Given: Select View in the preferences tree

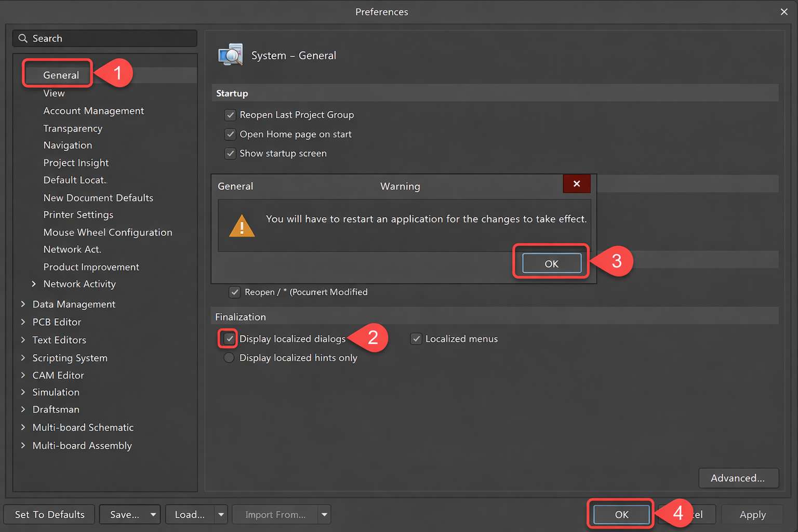Looking at the screenshot, I should tap(54, 94).
